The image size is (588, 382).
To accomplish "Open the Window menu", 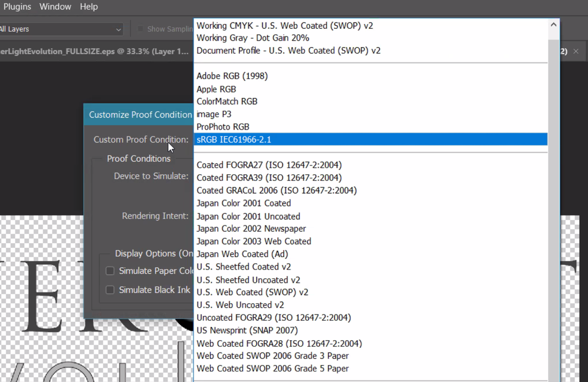I will (x=55, y=6).
